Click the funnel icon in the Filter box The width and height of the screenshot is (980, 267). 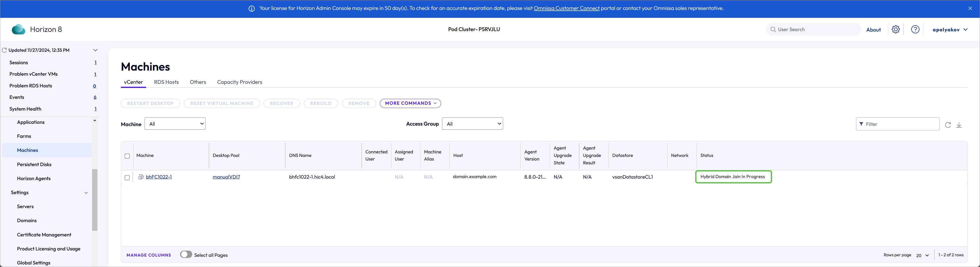pos(861,124)
